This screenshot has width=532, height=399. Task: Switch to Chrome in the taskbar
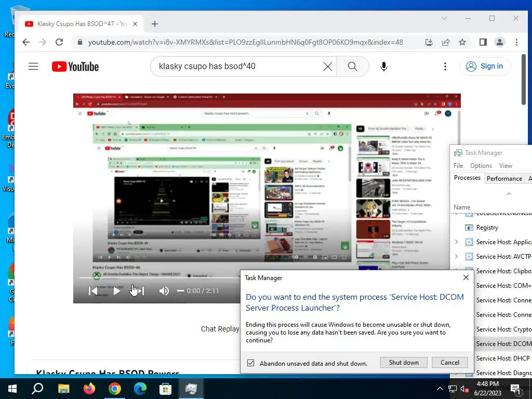coord(115,389)
